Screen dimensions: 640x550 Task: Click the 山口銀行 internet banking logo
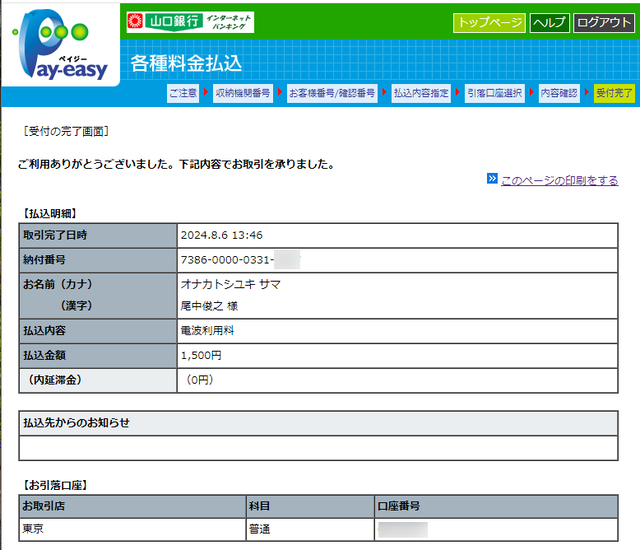(x=190, y=22)
